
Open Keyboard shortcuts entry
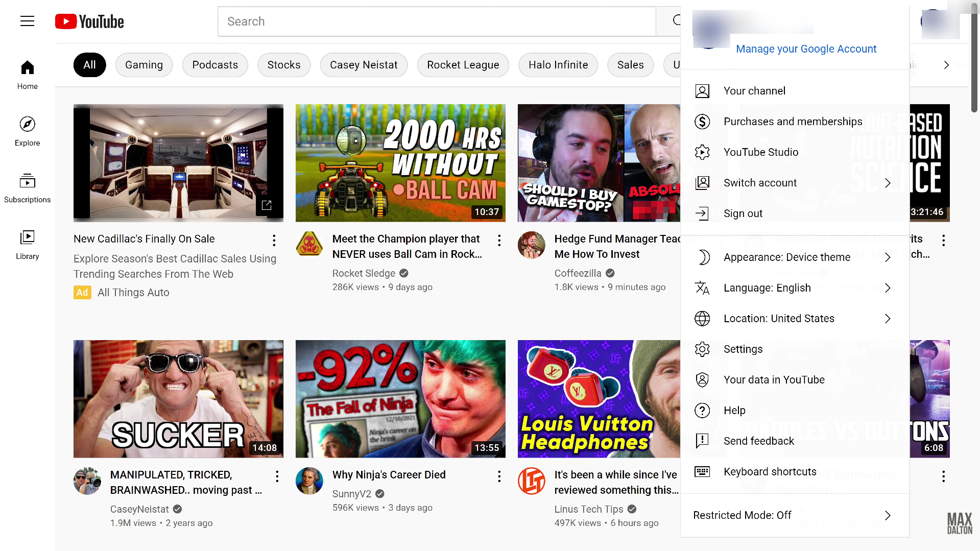[x=795, y=472]
